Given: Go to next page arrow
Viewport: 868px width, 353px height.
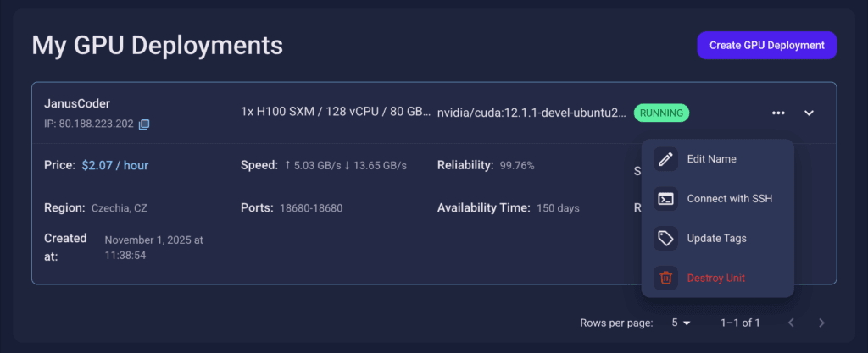Looking at the screenshot, I should pos(821,323).
